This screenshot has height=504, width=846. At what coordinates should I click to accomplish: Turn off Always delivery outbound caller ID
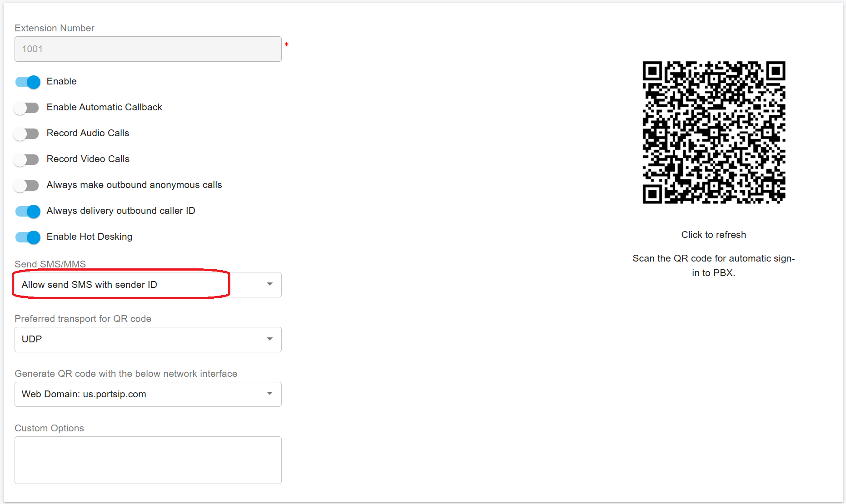[x=28, y=211]
